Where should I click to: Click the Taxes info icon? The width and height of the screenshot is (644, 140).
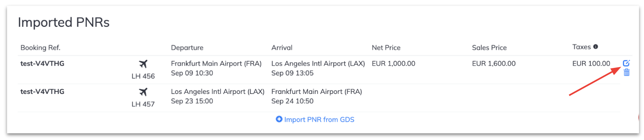[596, 47]
